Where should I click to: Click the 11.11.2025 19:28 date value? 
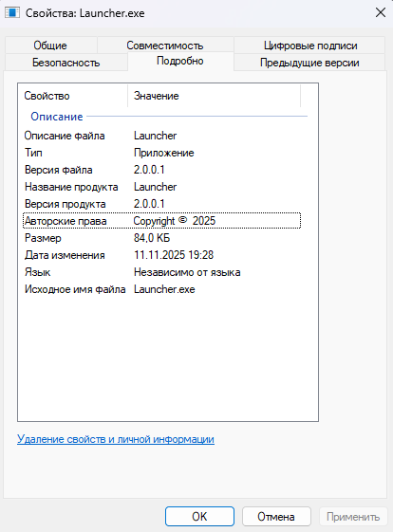pos(174,255)
